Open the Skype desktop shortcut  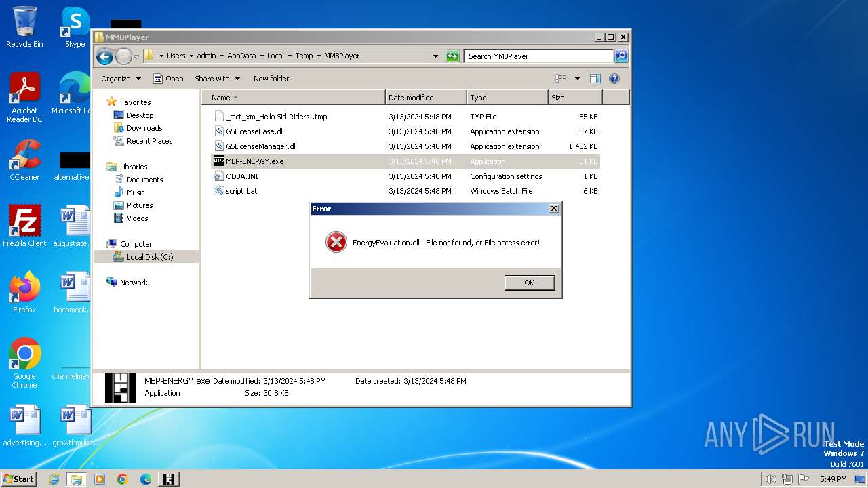75,27
